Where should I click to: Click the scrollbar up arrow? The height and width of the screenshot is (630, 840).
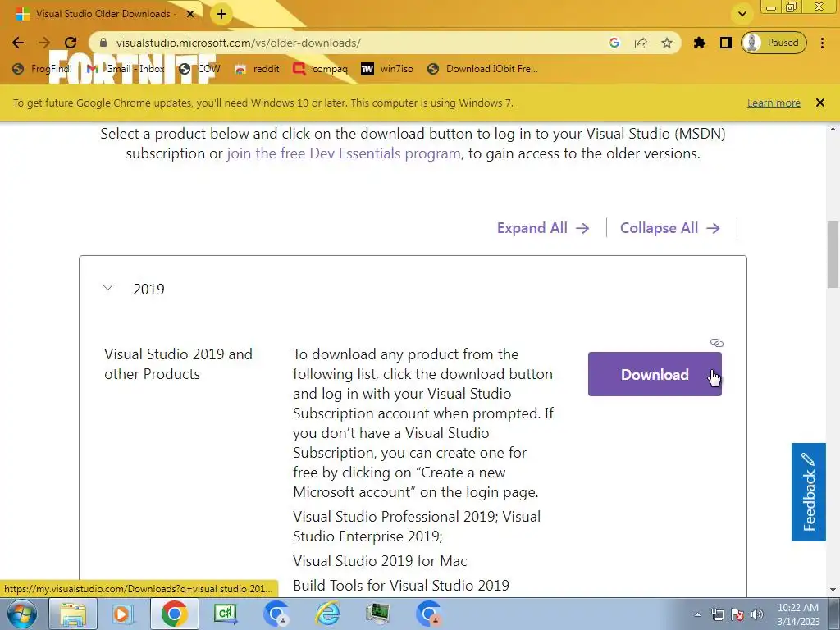(x=833, y=130)
